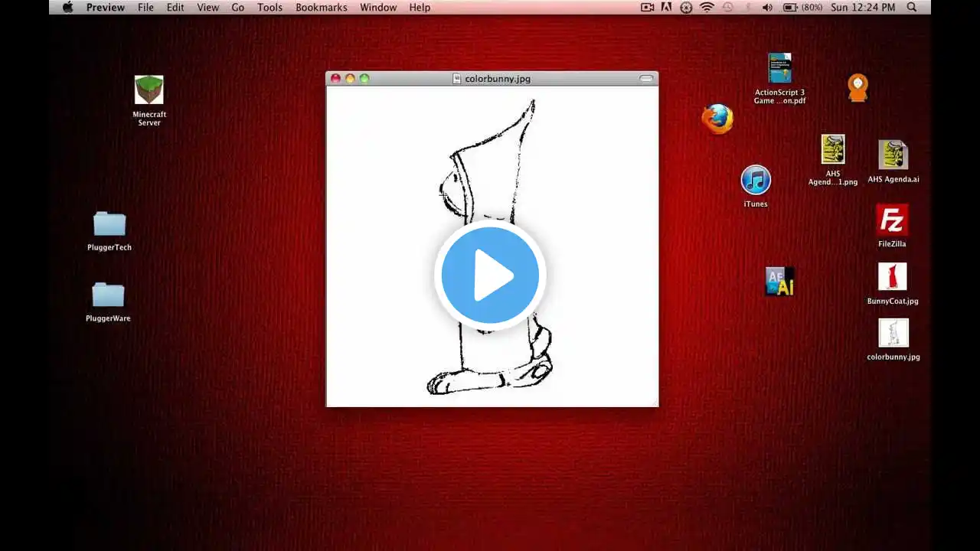The height and width of the screenshot is (551, 980).
Task: Open the File menu
Action: point(145,8)
